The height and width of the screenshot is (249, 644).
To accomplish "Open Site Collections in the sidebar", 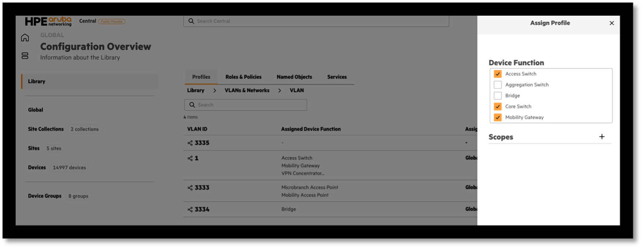I will click(x=46, y=129).
